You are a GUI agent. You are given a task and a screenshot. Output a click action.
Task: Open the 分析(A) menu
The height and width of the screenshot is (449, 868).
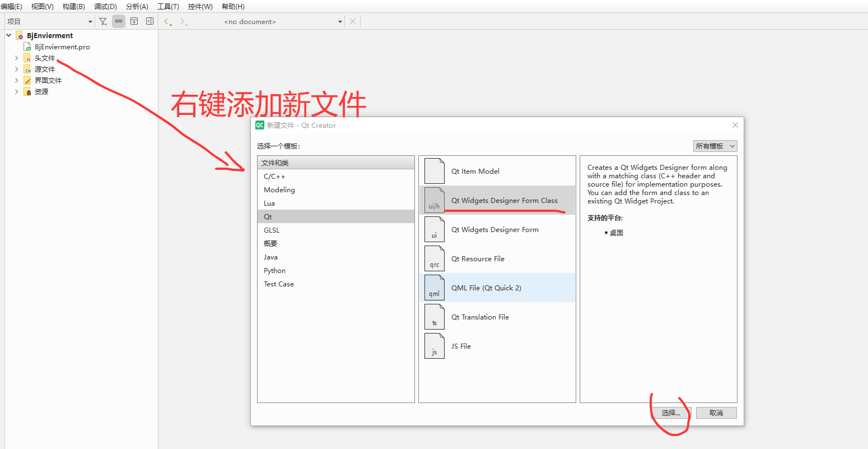coord(137,6)
